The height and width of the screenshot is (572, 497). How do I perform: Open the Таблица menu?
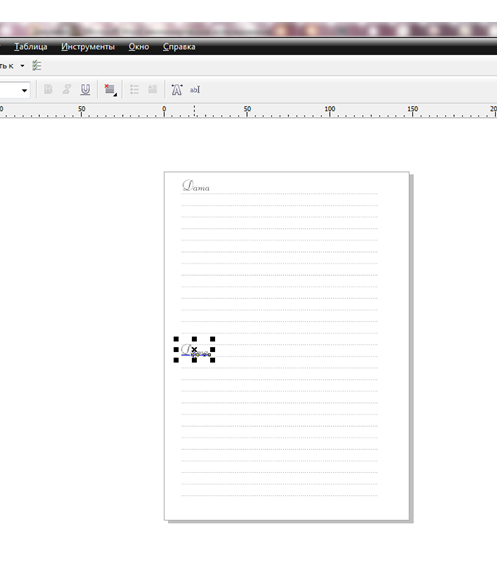[31, 47]
